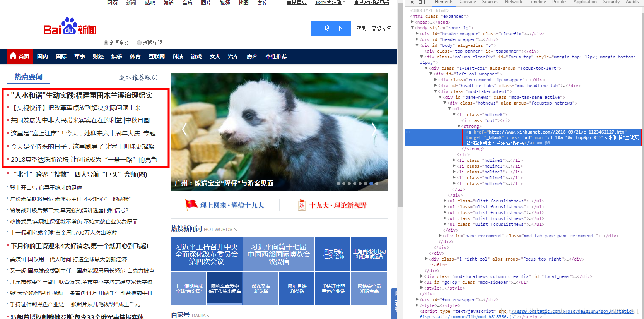The height and width of the screenshot is (319, 644).
Task: Click the hot word tile 四大导航巨头会师
Action: 333,254
